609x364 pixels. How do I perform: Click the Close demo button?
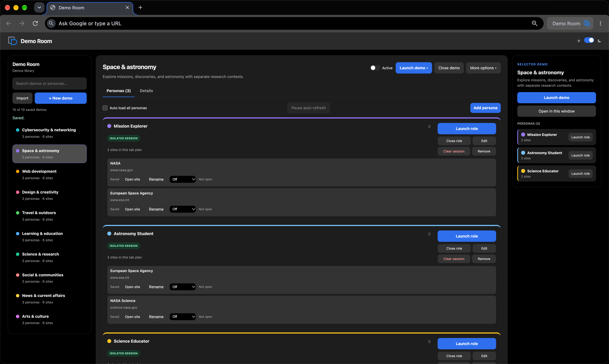coord(449,68)
